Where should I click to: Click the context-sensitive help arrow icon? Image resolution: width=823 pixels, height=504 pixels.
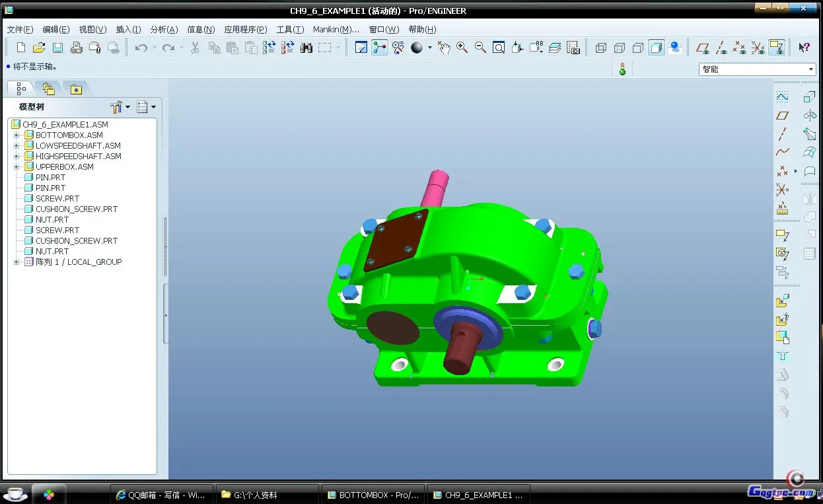[x=804, y=48]
